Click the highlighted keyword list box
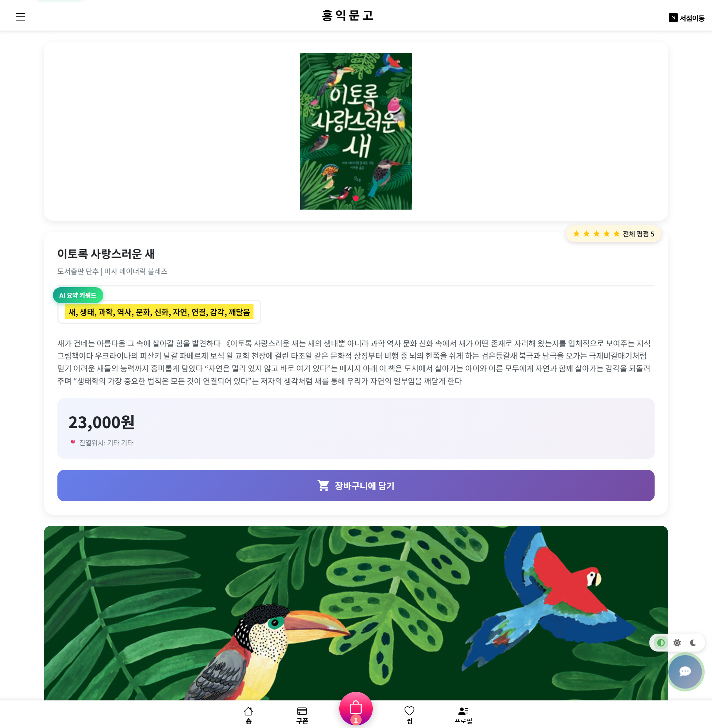The height and width of the screenshot is (728, 712). point(159,312)
